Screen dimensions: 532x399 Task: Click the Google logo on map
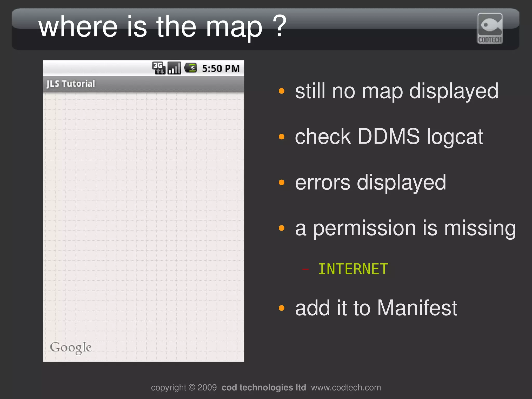[71, 348]
